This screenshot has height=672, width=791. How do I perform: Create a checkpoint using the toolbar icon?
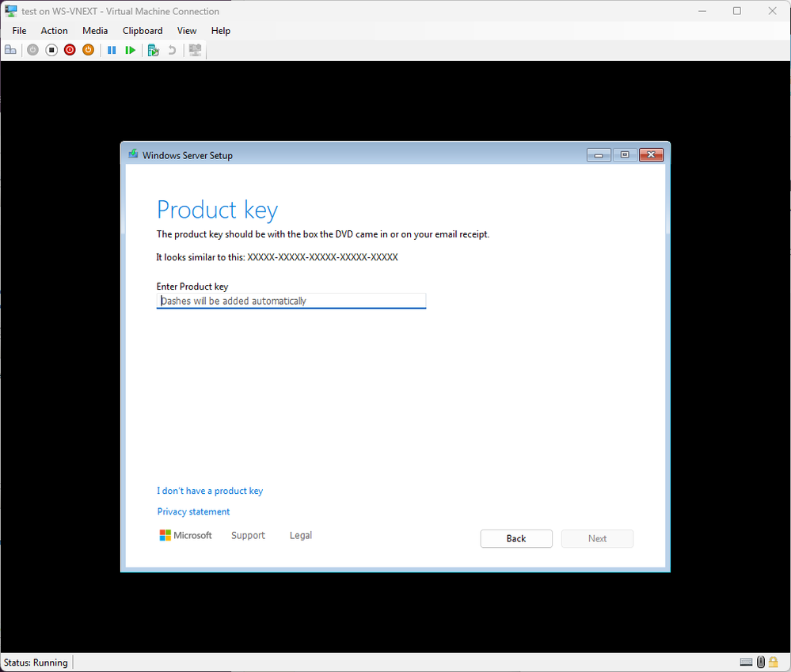154,50
